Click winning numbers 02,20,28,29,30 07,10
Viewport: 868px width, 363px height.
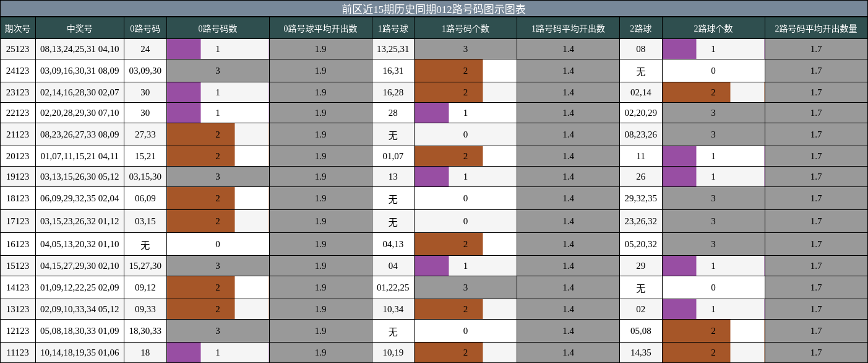80,113
